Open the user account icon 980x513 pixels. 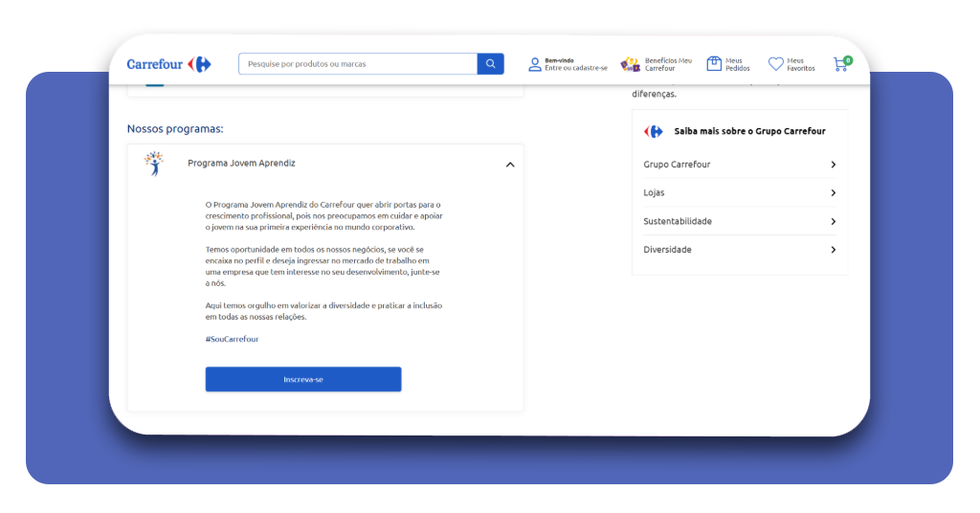(x=534, y=64)
